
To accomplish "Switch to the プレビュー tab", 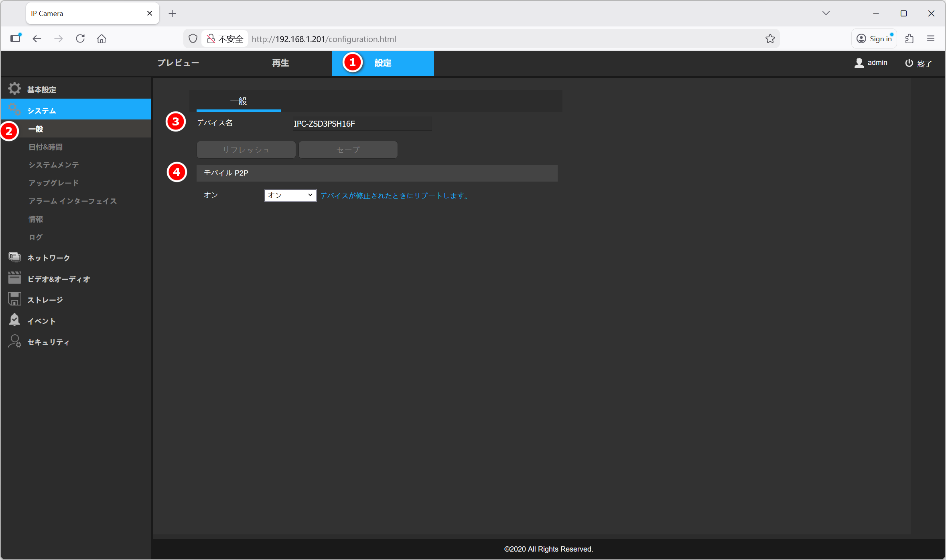I will click(x=178, y=63).
